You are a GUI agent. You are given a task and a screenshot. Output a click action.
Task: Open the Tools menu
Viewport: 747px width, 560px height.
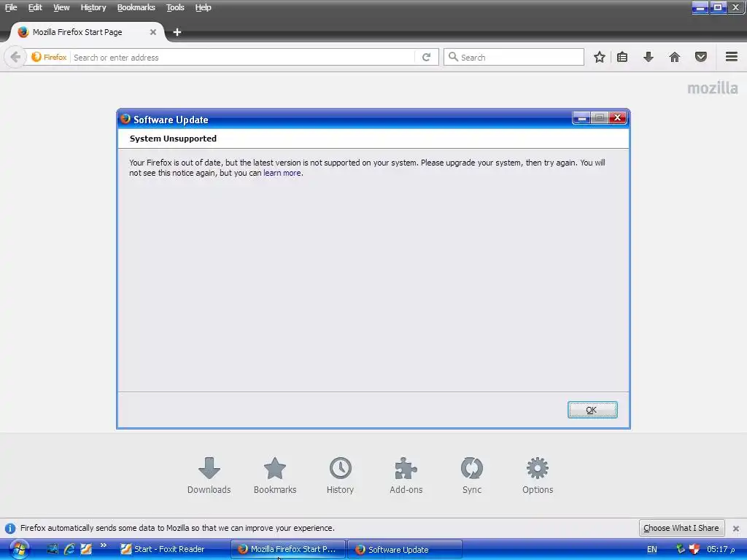pyautogui.click(x=175, y=7)
